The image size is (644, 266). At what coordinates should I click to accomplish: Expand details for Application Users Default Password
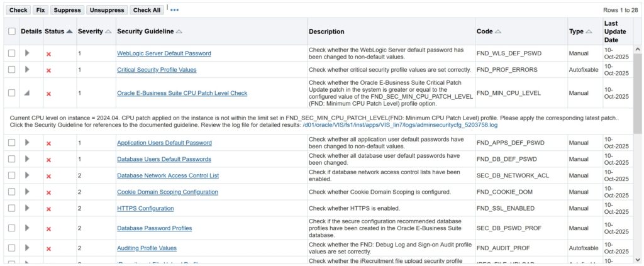pyautogui.click(x=27, y=143)
